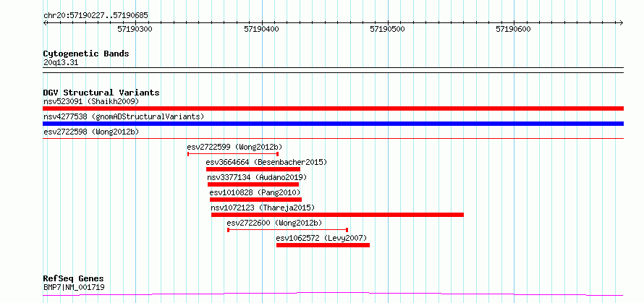The width and height of the screenshot is (644, 303).
Task: Select the esv2722598 (Wong2012b) thin red line
Action: click(x=333, y=139)
